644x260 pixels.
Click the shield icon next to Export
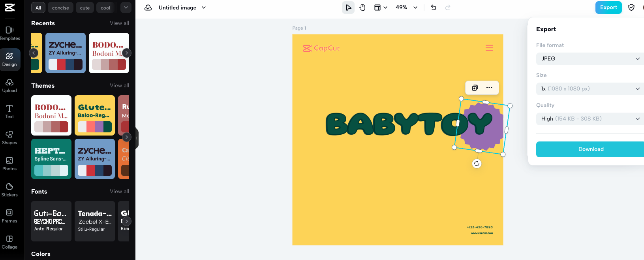click(631, 8)
